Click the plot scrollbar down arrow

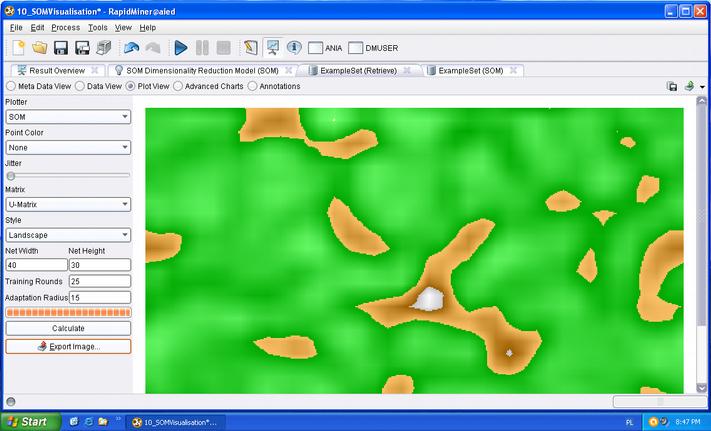point(701,387)
